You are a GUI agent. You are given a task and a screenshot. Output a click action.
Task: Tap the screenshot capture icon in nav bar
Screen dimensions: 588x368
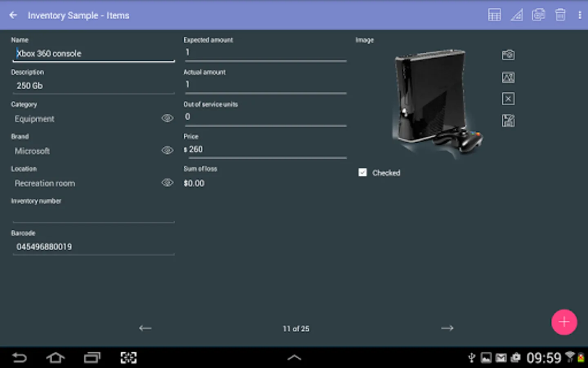pyautogui.click(x=129, y=358)
